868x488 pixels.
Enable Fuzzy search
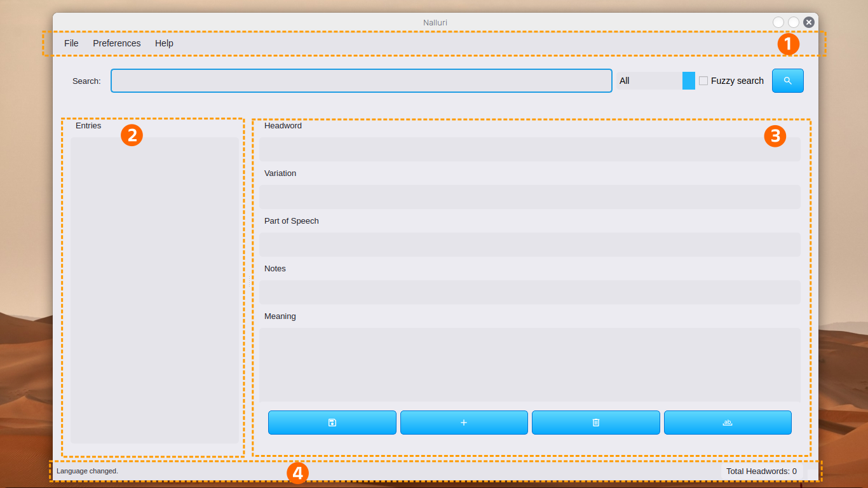tap(703, 81)
